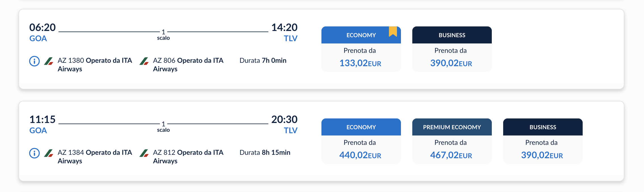644x192 pixels.
Task: Select Economy fare header on 06:20 flight
Action: click(x=361, y=35)
